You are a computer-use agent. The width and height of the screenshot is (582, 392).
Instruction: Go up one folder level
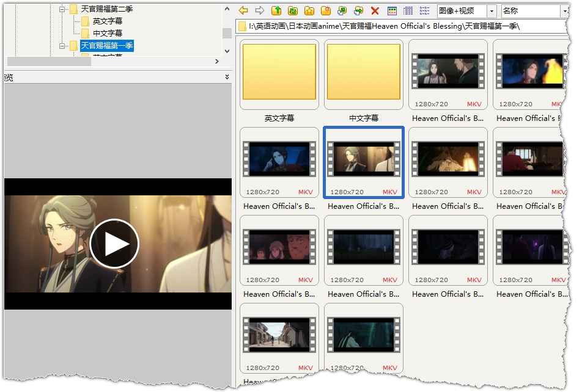[x=276, y=11]
